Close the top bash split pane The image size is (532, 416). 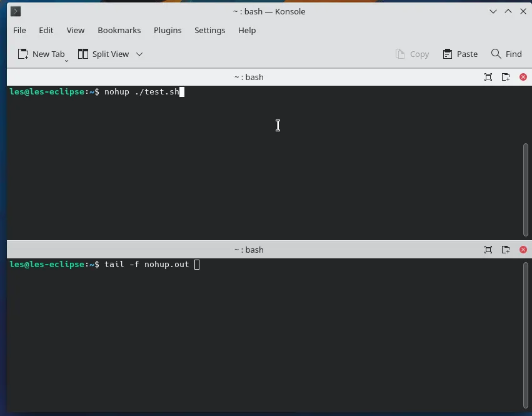523,77
